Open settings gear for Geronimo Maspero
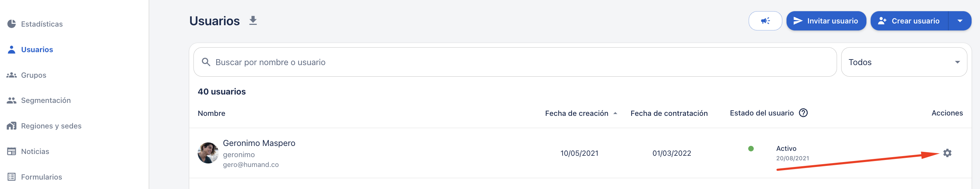980x189 pixels. coord(947,153)
